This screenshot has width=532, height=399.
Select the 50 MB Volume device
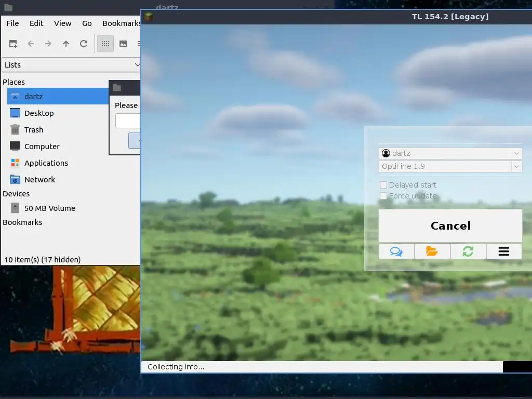tap(49, 208)
